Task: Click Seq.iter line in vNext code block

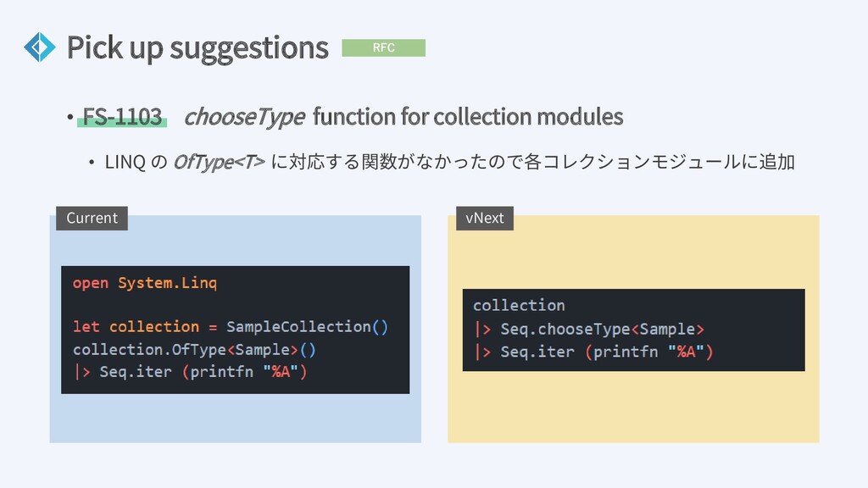Action: (x=593, y=352)
